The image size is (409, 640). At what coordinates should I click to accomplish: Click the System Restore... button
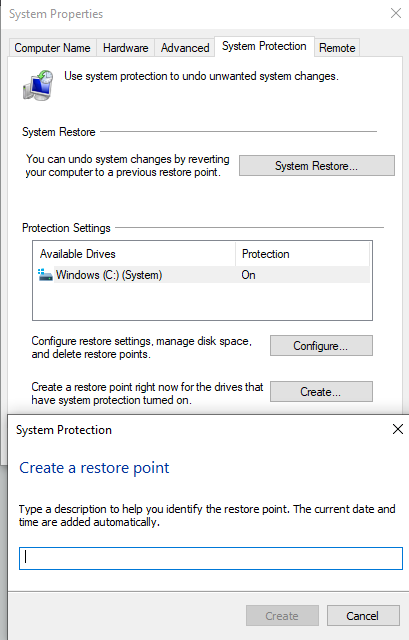click(x=317, y=166)
